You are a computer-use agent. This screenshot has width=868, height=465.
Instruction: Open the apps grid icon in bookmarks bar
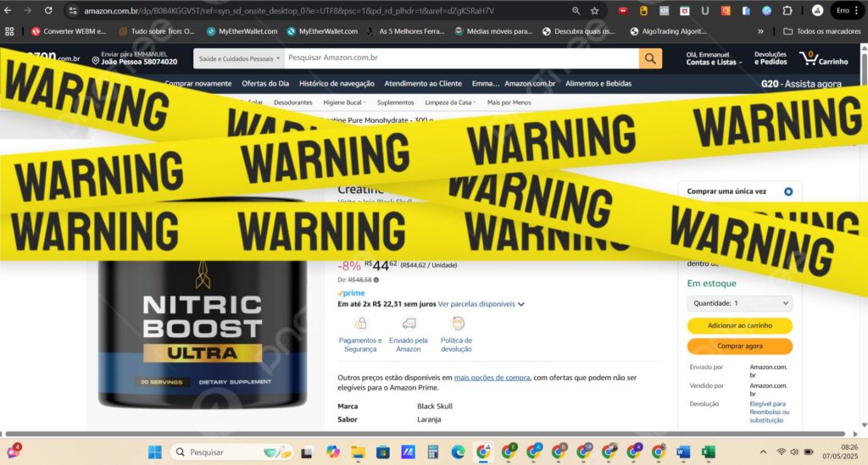coord(9,31)
